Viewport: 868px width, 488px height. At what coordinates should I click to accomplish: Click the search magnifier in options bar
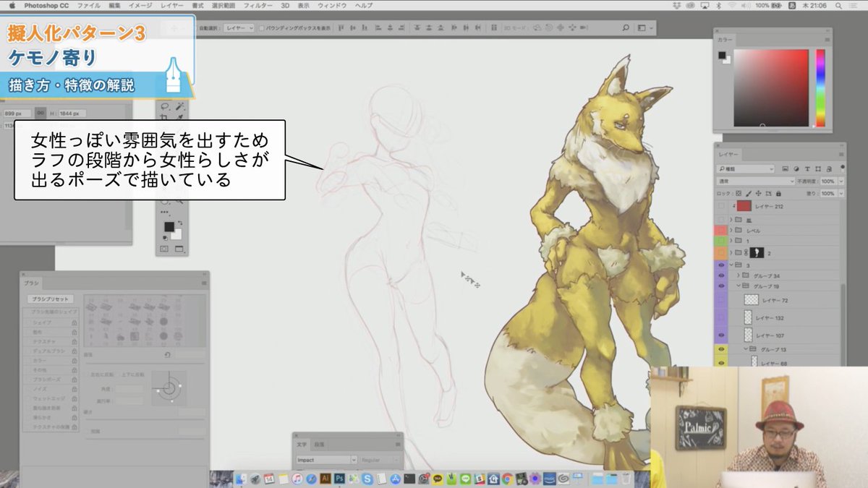626,28
